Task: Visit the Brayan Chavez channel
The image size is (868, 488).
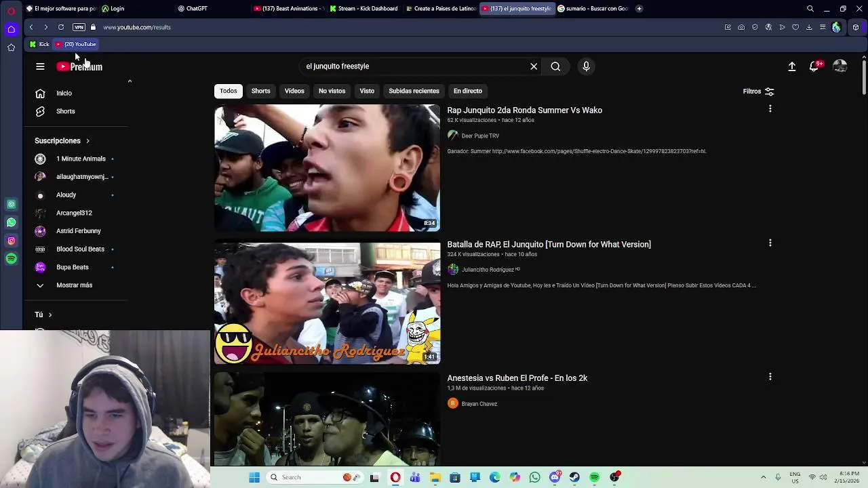Action: point(479,404)
